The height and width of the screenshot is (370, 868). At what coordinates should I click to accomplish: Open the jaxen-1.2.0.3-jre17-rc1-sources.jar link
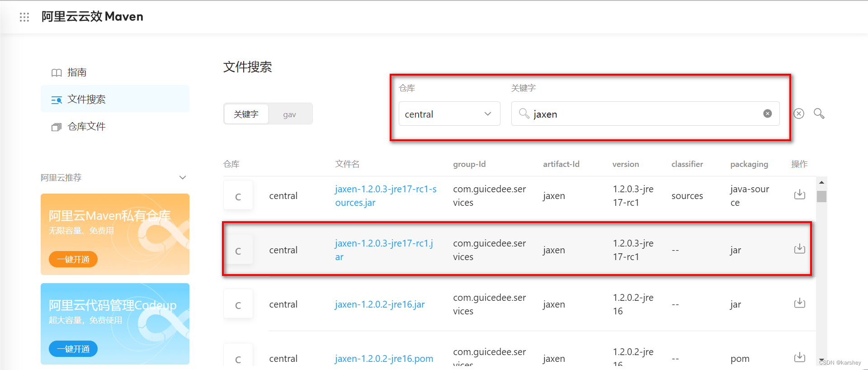pyautogui.click(x=386, y=196)
